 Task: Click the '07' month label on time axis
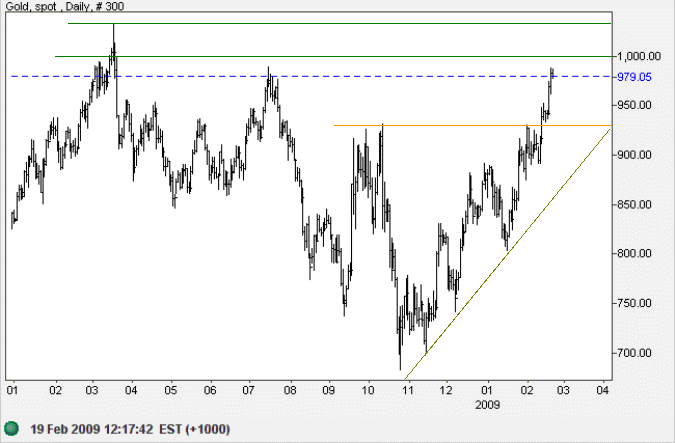pyautogui.click(x=248, y=390)
